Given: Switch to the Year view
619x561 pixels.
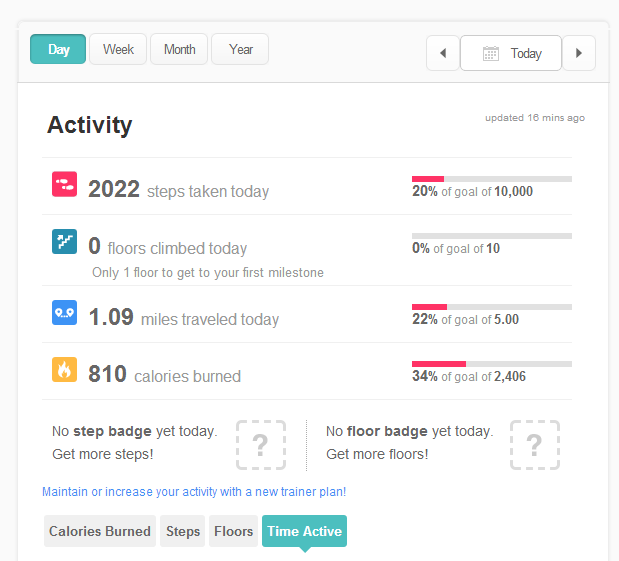Looking at the screenshot, I should click(x=240, y=49).
